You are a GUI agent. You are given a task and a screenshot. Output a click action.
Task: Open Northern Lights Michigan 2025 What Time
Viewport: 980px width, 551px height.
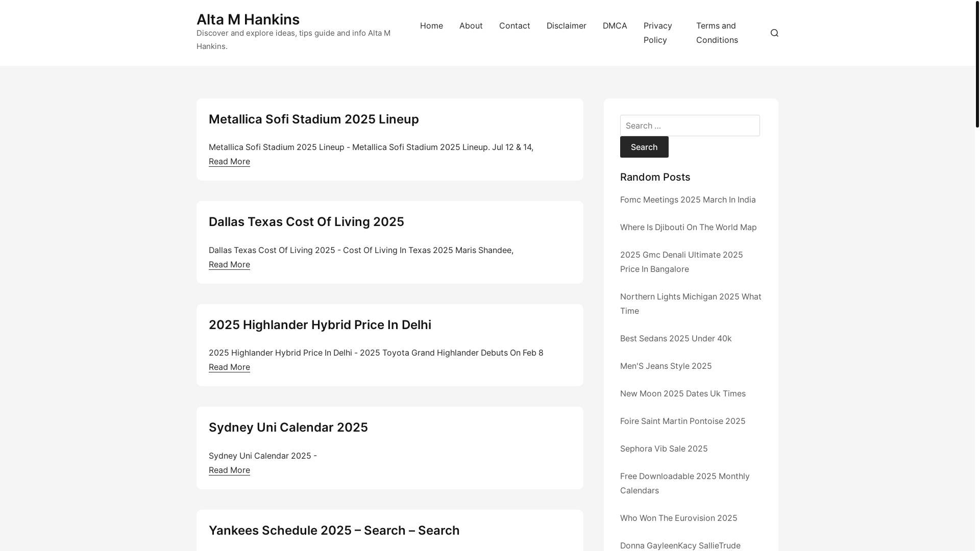click(x=691, y=304)
